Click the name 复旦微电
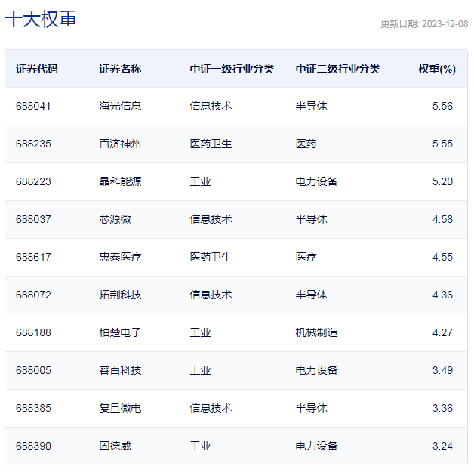Image resolution: width=474 pixels, height=476 pixels. click(120, 408)
